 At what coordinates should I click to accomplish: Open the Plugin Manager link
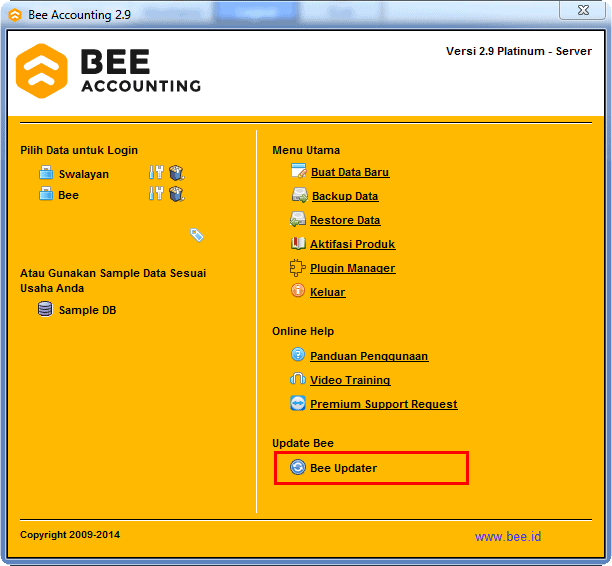[352, 268]
